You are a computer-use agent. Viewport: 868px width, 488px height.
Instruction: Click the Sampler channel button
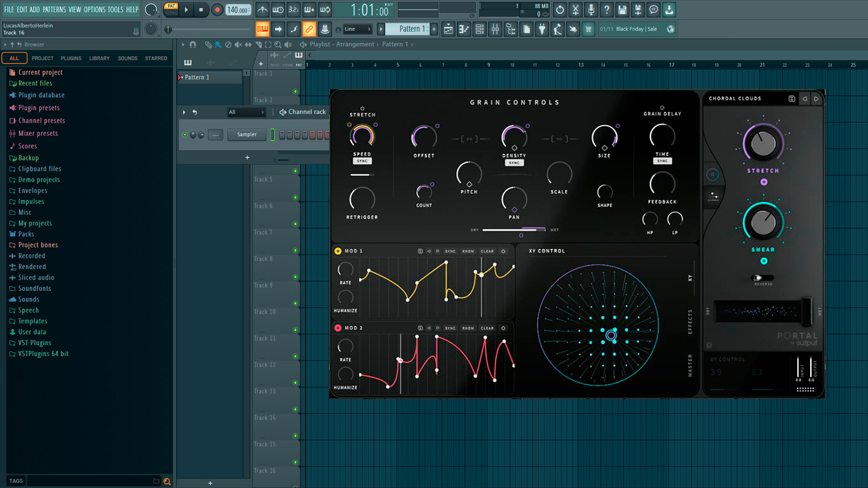[247, 135]
